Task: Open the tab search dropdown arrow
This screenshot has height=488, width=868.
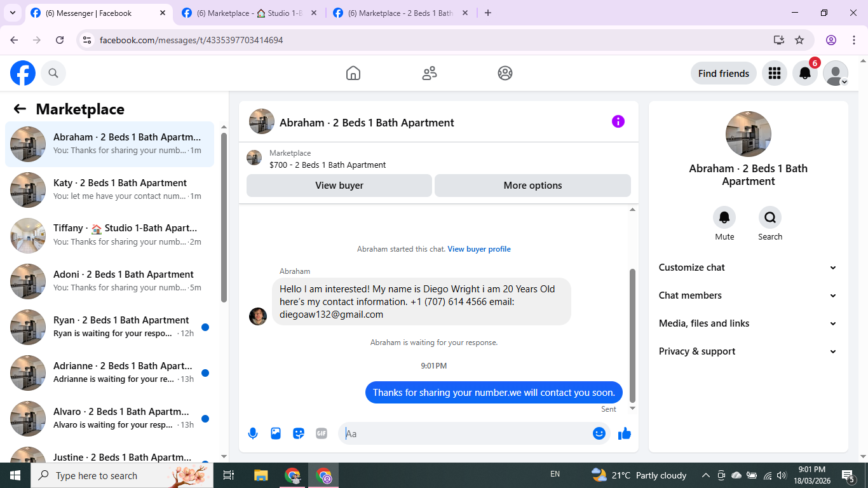Action: pyautogui.click(x=12, y=13)
